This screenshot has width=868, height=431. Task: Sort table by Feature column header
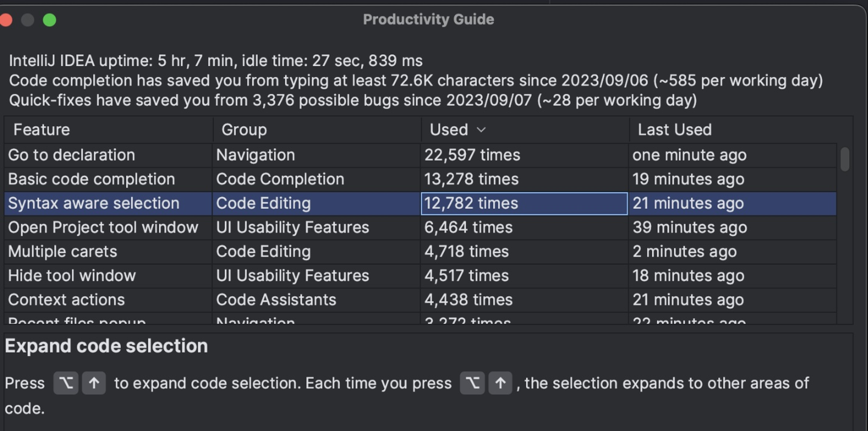[42, 130]
